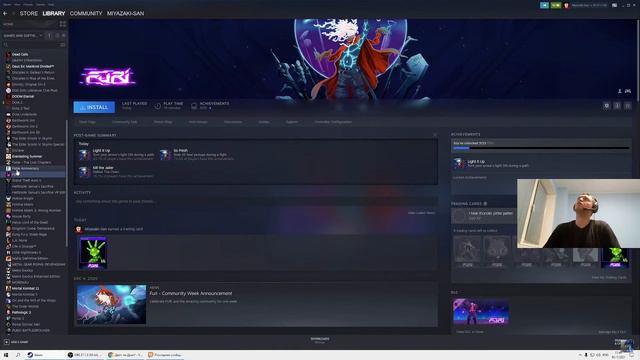Open advanced filter icon beside library search
This screenshot has width=640, height=360.
tap(62, 44)
